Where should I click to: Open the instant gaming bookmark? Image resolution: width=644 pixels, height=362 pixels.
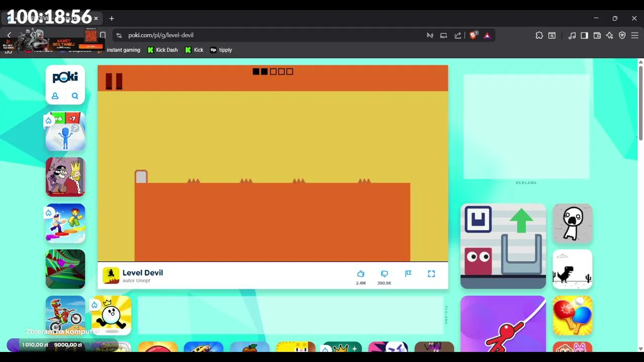[x=120, y=50]
